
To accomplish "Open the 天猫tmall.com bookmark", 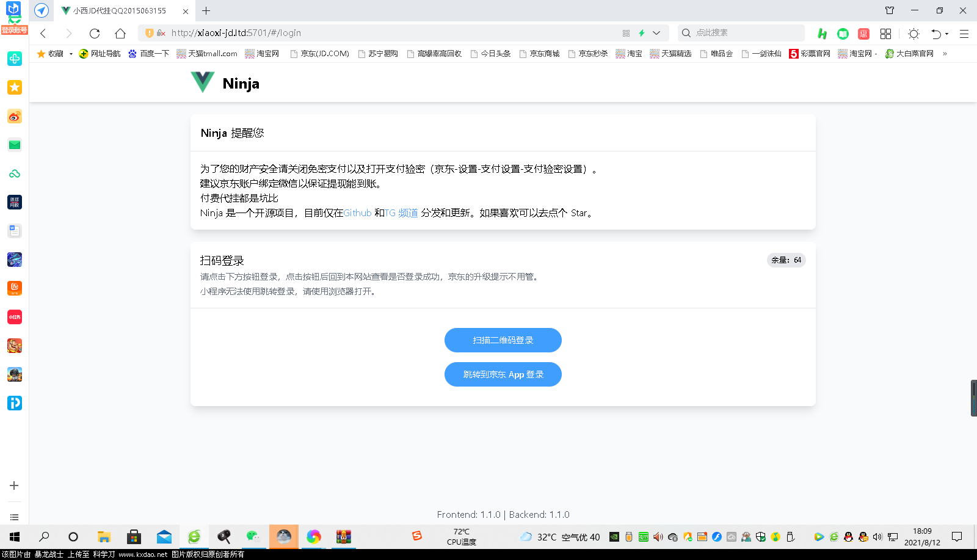I will pos(207,54).
